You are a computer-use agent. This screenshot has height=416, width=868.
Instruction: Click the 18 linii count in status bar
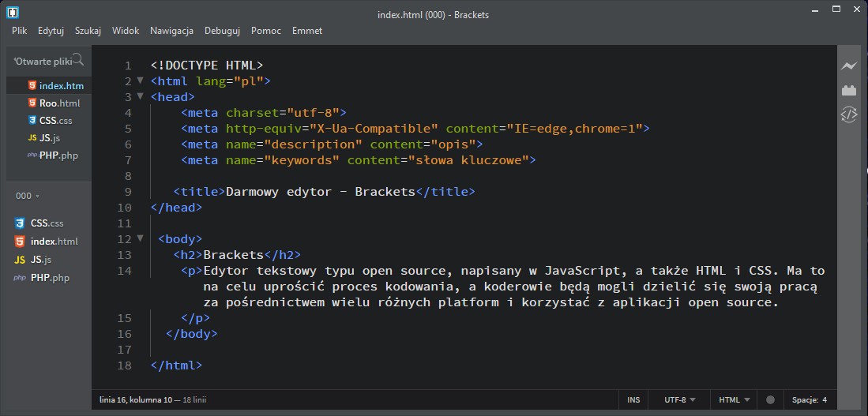[194, 399]
